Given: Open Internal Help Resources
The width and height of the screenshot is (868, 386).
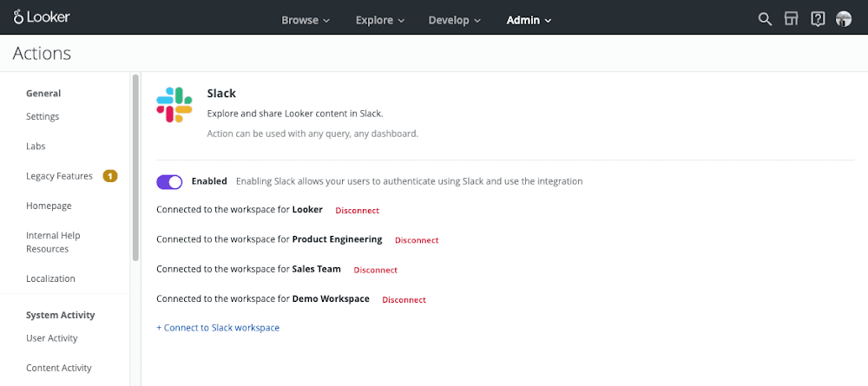Looking at the screenshot, I should tap(53, 242).
